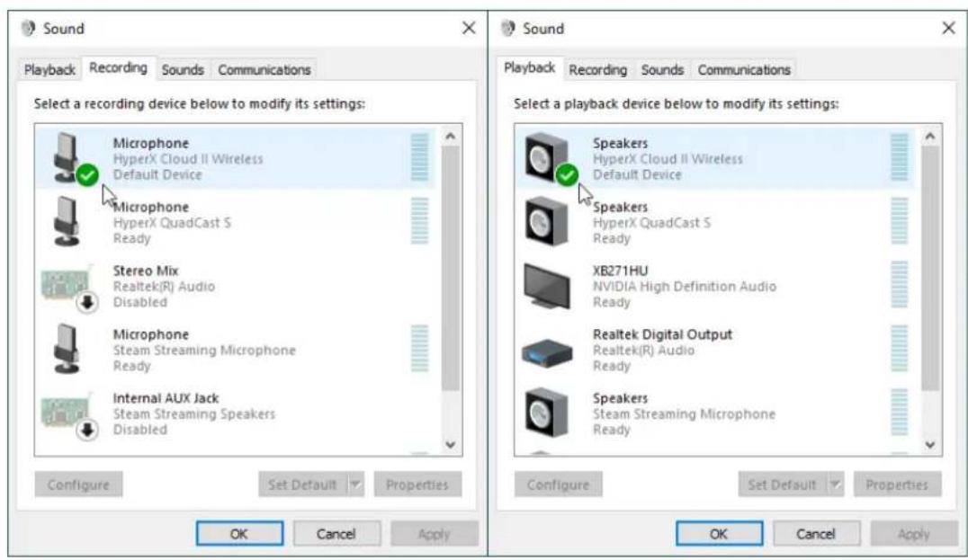Click level meter of Steam Streaming Microphone recording
The height and width of the screenshot is (560, 968).
point(420,349)
